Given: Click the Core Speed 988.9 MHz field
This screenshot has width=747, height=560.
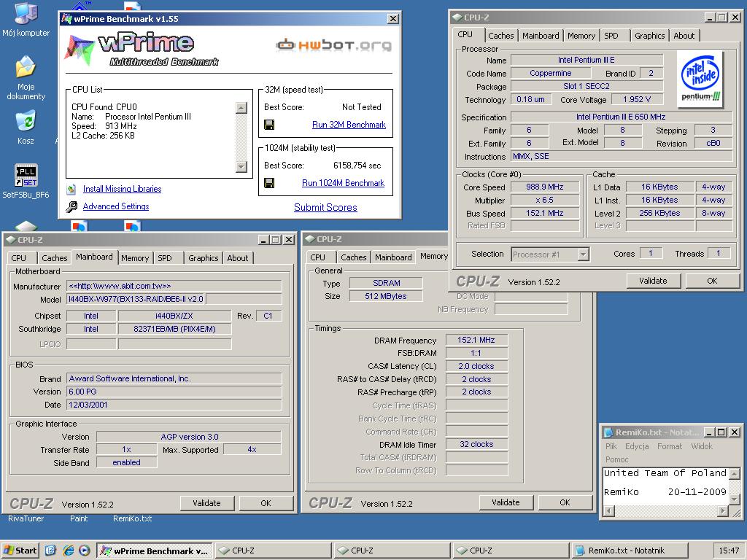Looking at the screenshot, I should point(544,187).
